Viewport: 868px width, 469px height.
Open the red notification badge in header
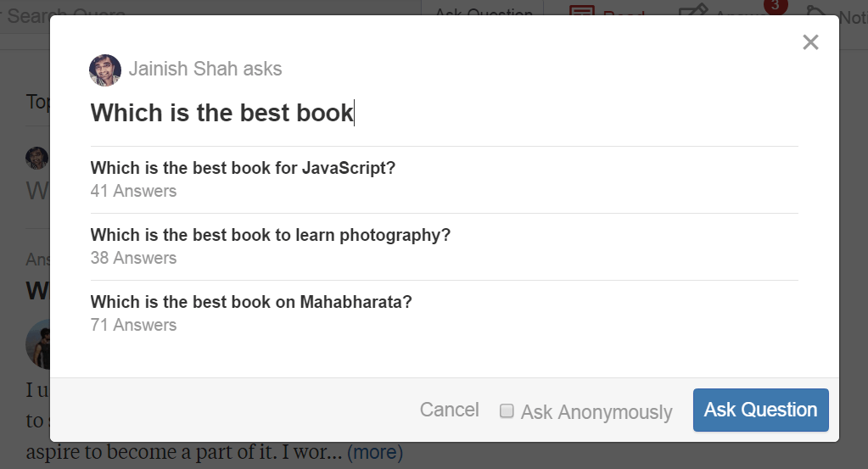tap(775, 6)
